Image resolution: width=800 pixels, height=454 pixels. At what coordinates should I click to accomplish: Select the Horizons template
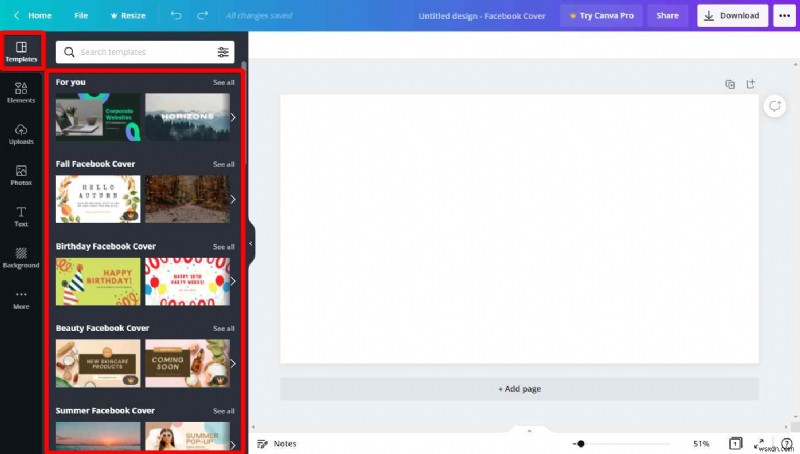pyautogui.click(x=187, y=117)
